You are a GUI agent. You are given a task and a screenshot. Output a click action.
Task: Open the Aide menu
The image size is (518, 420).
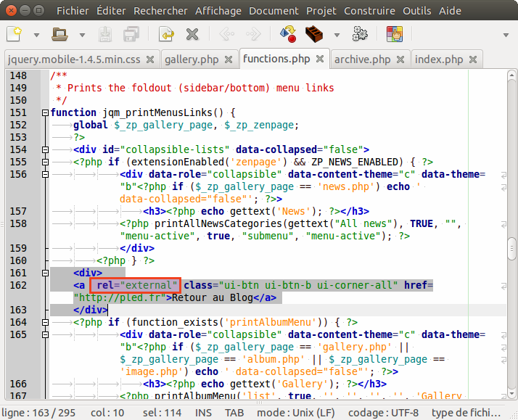pos(450,11)
